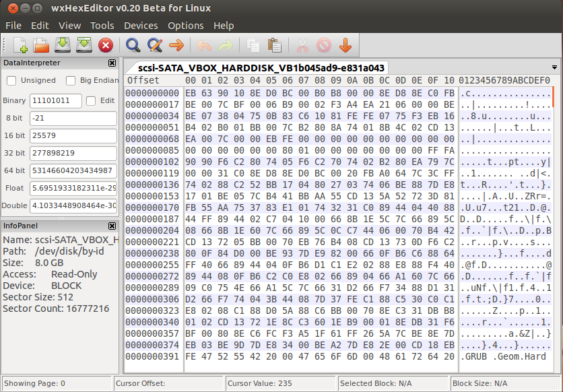
Task: Open the Options menu
Action: 186,26
